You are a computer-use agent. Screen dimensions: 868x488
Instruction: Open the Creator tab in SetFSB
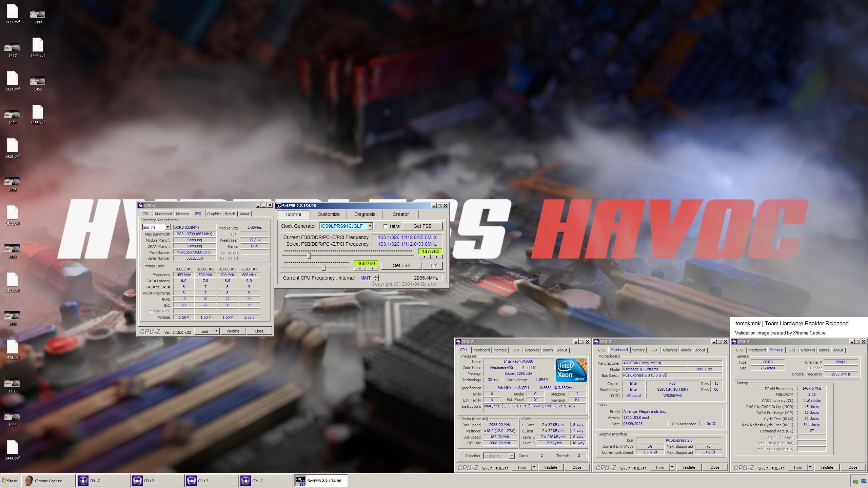pos(401,214)
